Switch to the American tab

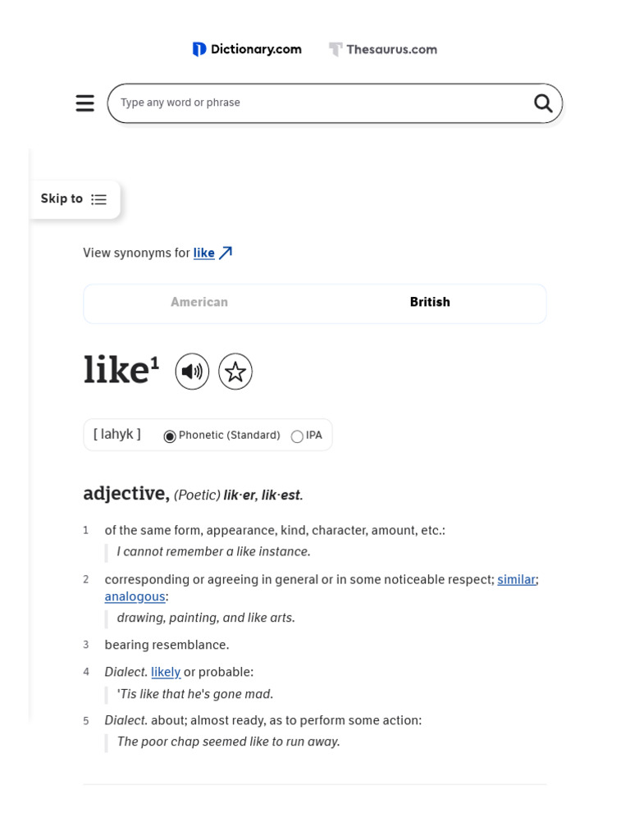tap(199, 303)
